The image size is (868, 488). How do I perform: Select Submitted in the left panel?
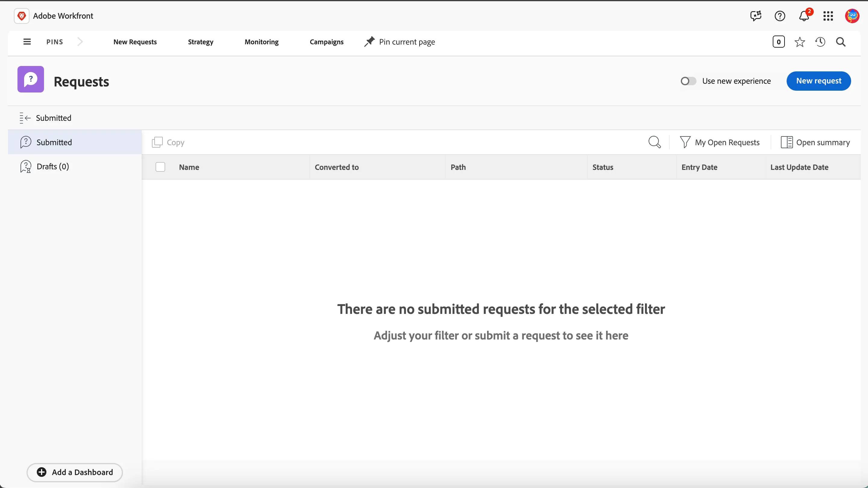pos(74,142)
